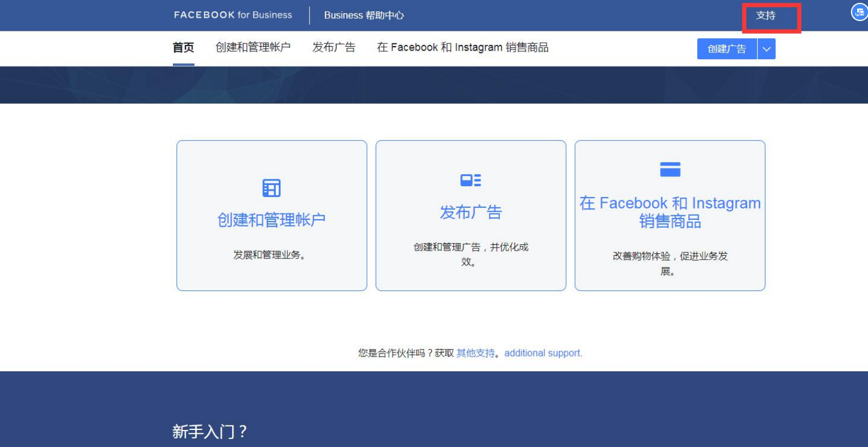Click the account table icon in first card

coord(271,188)
